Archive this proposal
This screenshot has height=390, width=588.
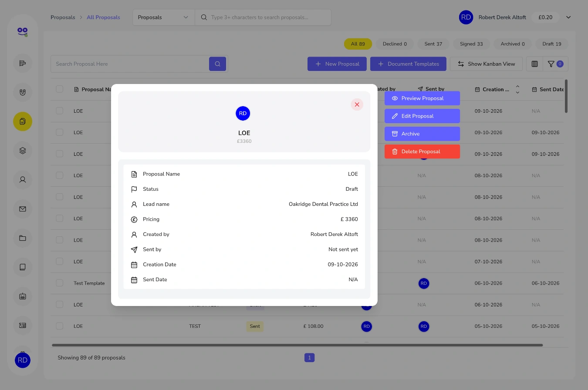(x=422, y=134)
